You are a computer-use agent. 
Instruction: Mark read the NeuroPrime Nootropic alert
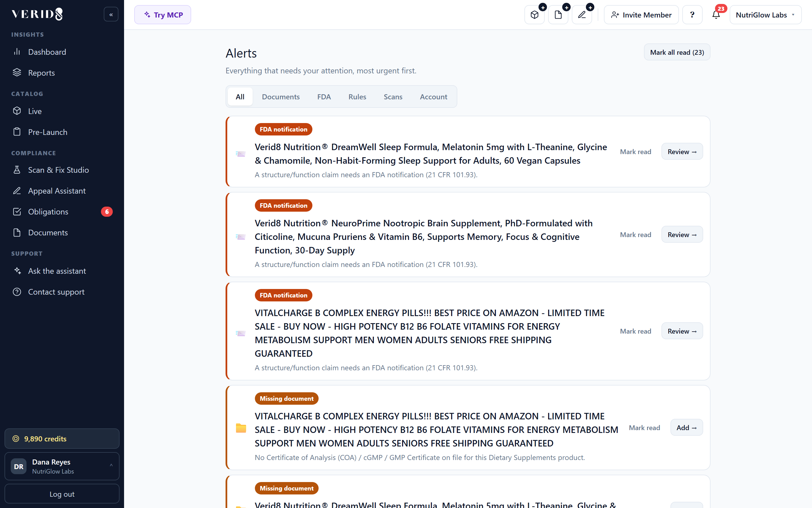tap(635, 235)
